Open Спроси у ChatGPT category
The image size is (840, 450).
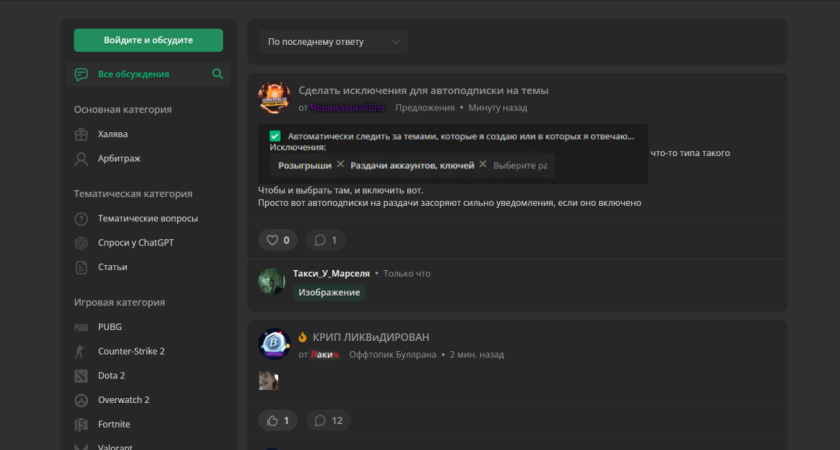[136, 243]
